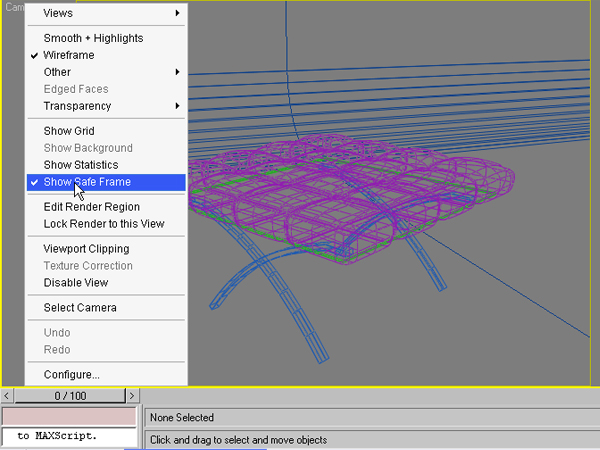Enable Show Statistics option

point(106,165)
